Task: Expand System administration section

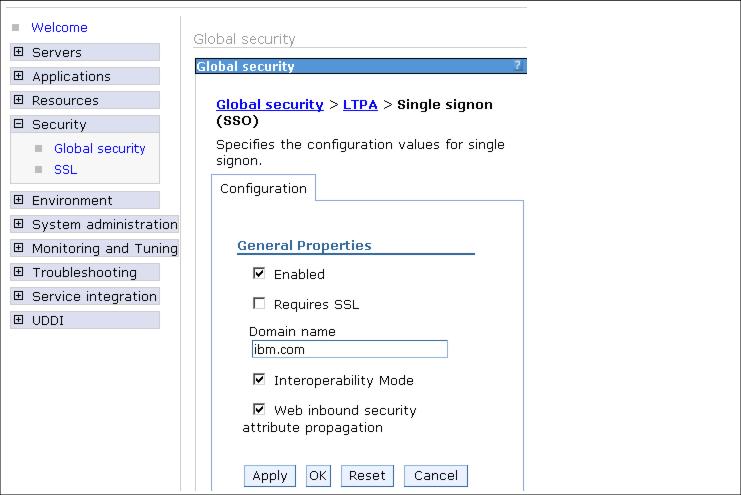Action: point(18,224)
